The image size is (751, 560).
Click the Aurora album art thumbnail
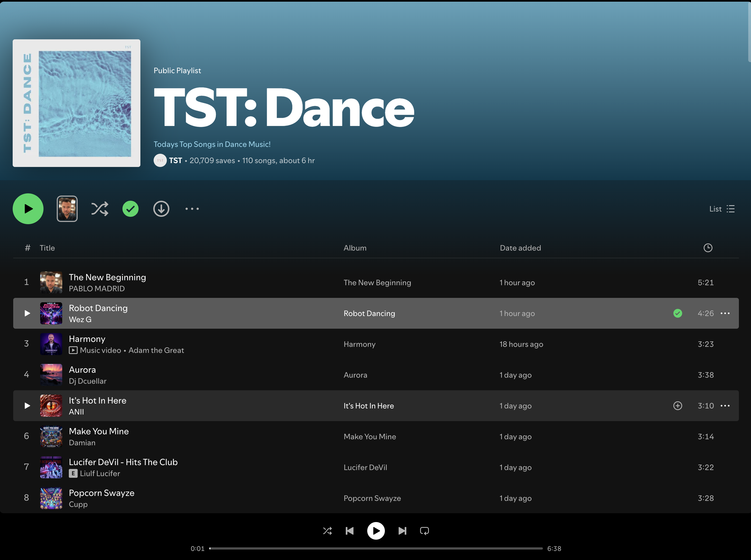51,375
